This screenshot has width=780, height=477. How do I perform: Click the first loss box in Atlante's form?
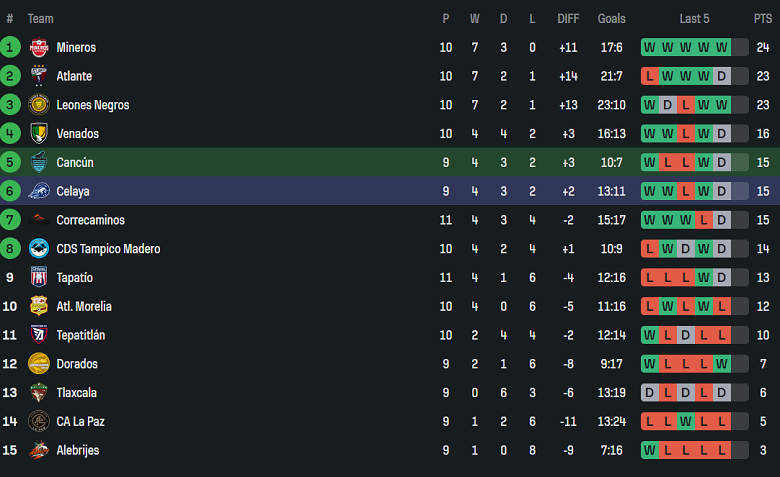(650, 76)
